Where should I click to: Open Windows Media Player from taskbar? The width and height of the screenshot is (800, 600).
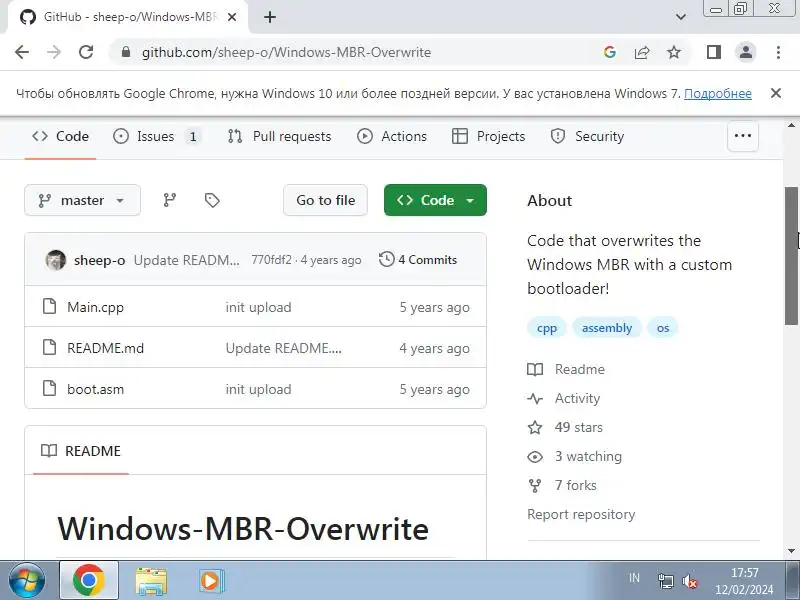coord(210,581)
